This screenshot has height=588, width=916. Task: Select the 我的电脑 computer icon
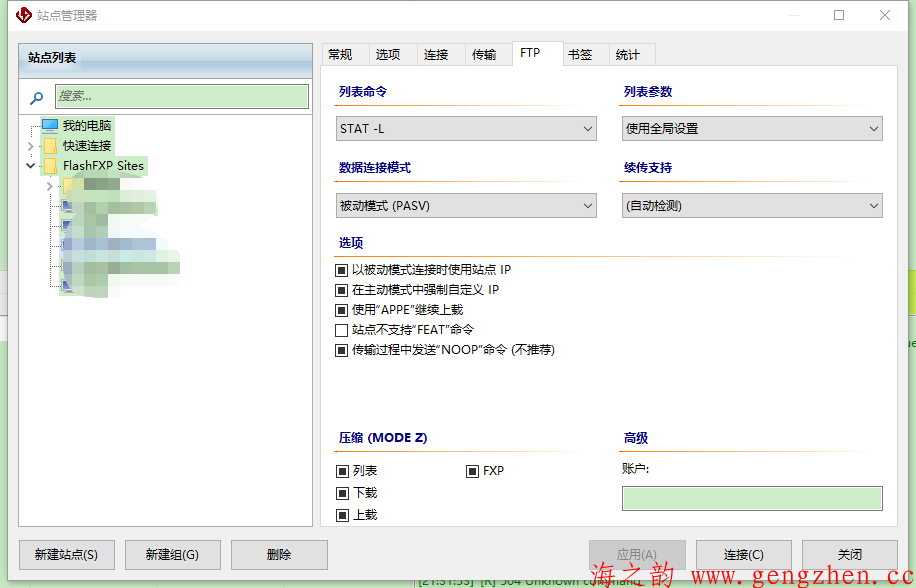click(49, 126)
